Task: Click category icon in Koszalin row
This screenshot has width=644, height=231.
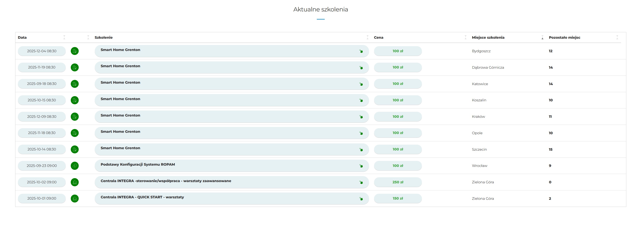Action: [75, 100]
